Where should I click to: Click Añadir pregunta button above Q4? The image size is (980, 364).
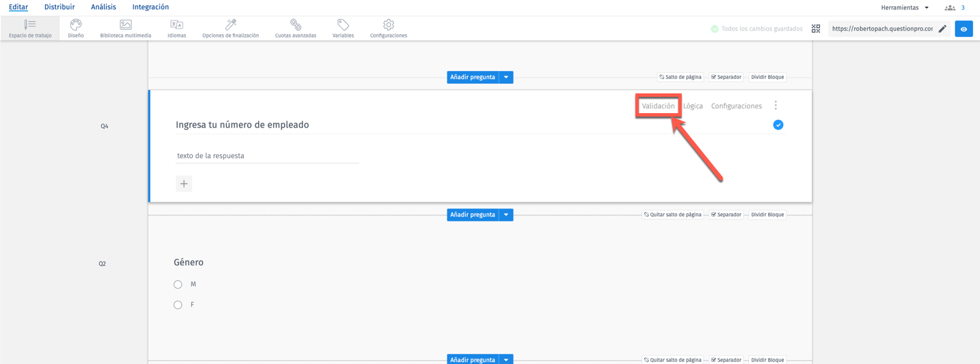(473, 77)
